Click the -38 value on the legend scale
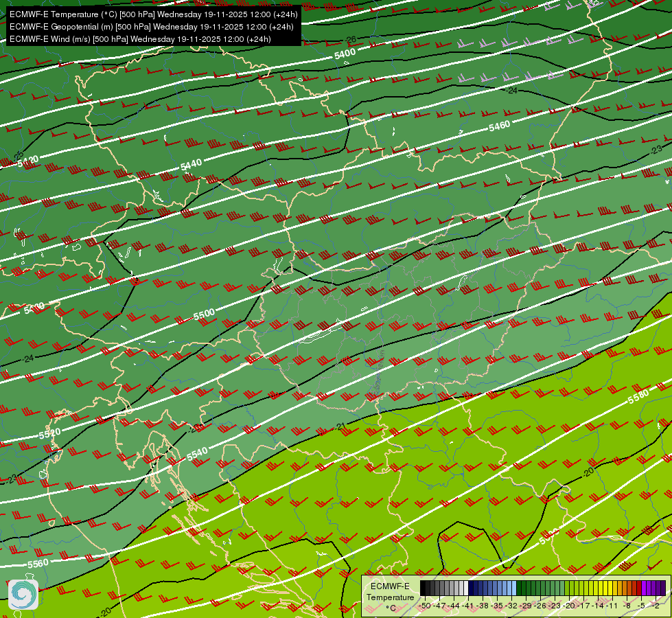This screenshot has height=618, width=672. pyautogui.click(x=483, y=606)
